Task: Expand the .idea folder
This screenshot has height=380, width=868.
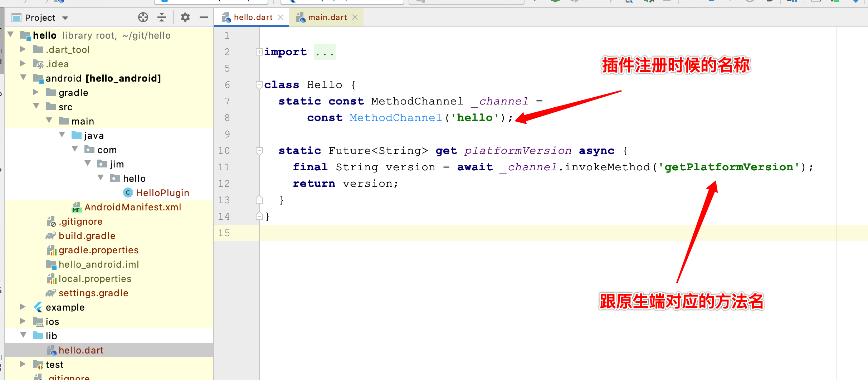Action: (x=23, y=63)
